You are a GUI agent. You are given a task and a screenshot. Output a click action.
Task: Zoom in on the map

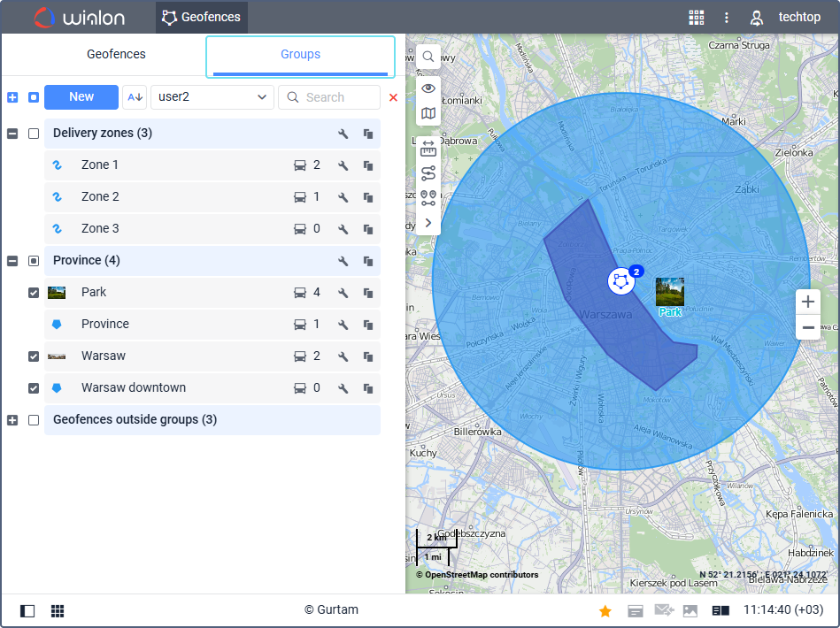click(808, 302)
